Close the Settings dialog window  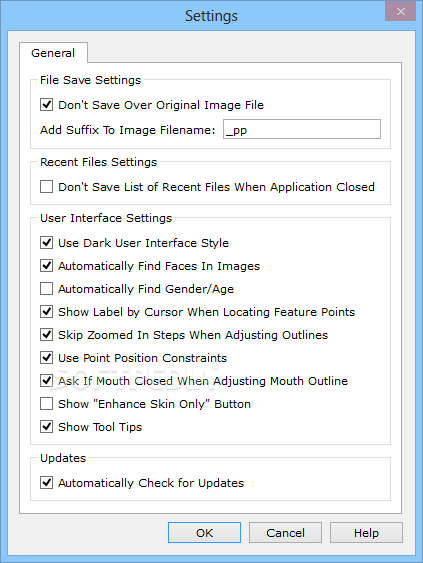coord(401,11)
